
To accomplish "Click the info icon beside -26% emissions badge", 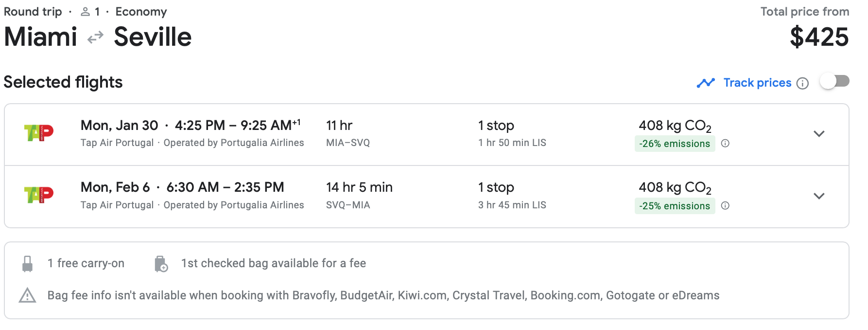I will (x=726, y=144).
